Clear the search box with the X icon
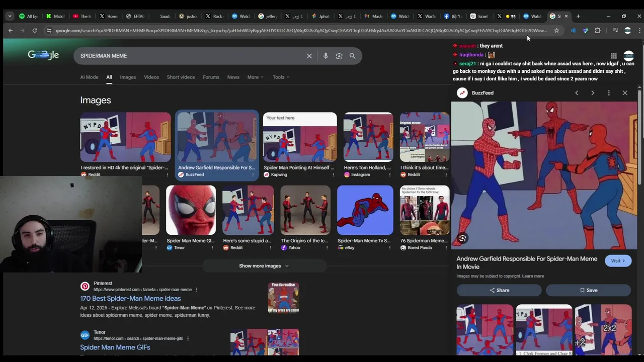Screen dimensions: 644x362 [x=309, y=56]
